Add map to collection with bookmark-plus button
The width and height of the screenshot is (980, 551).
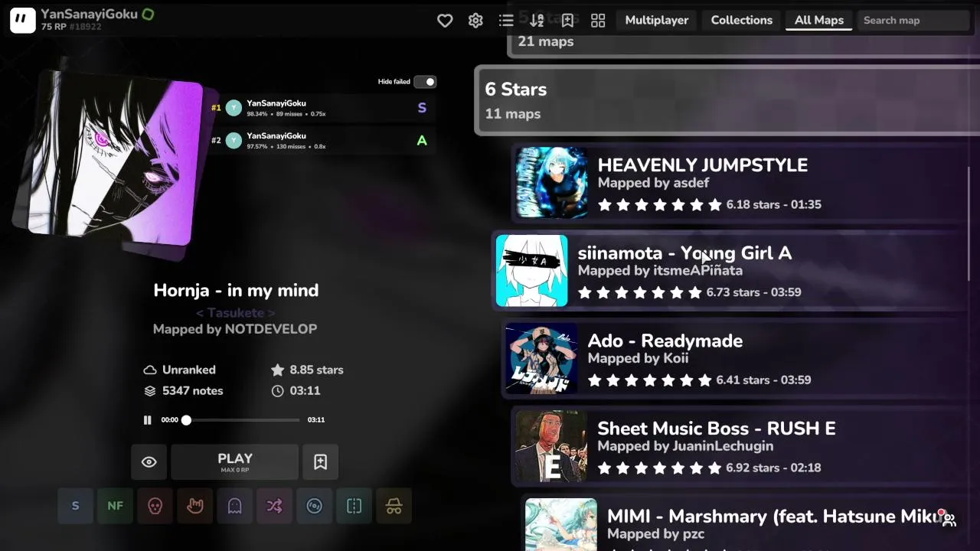[320, 461]
